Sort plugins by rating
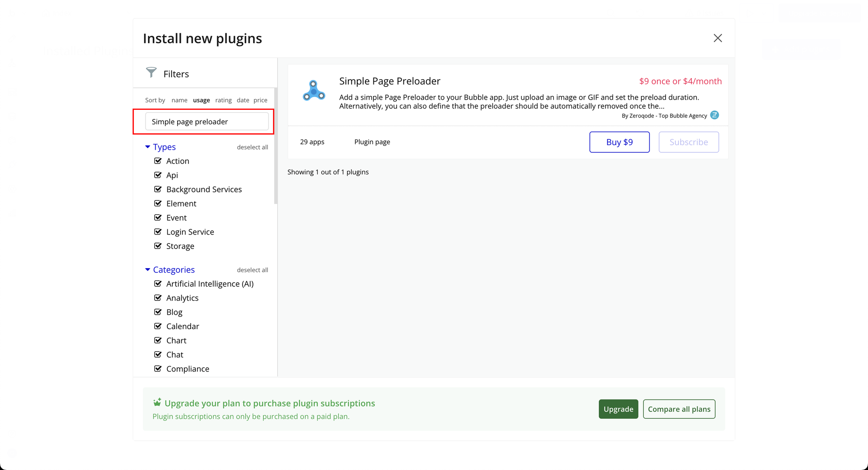Image resolution: width=868 pixels, height=470 pixels. point(223,100)
